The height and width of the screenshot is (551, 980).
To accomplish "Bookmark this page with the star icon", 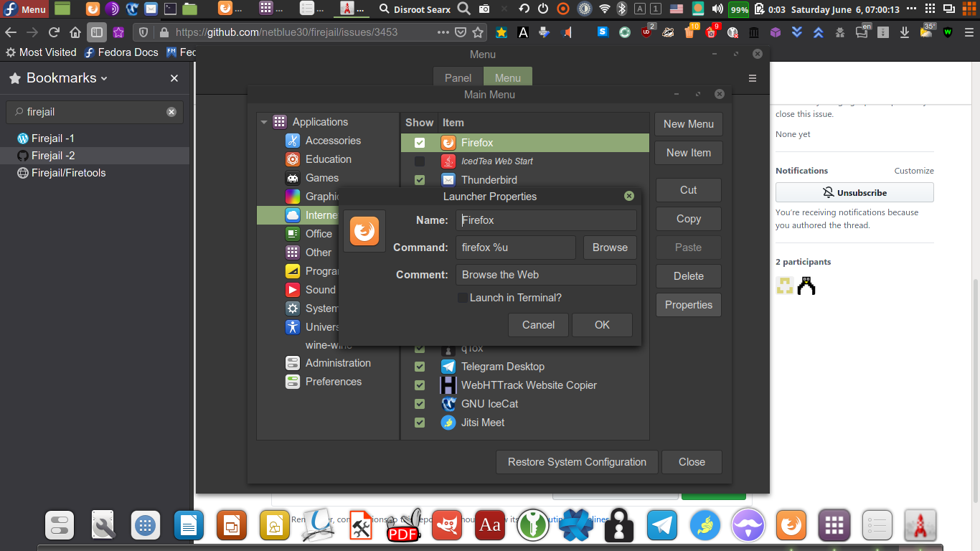I will [477, 32].
